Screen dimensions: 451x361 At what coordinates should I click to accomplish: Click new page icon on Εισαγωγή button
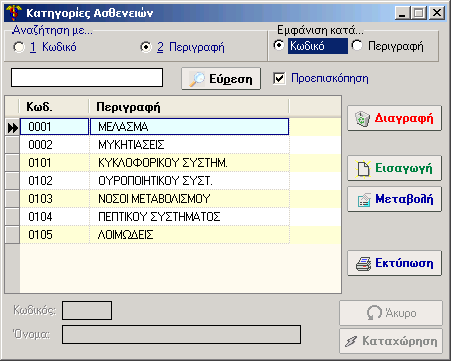pyautogui.click(x=363, y=169)
